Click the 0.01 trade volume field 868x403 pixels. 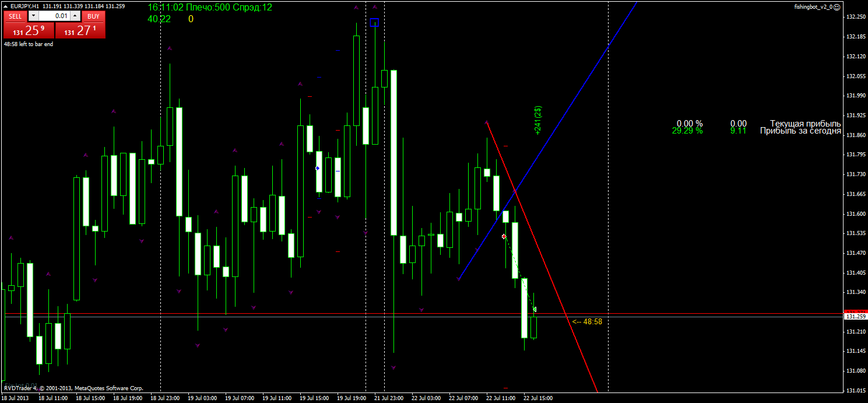coord(55,16)
